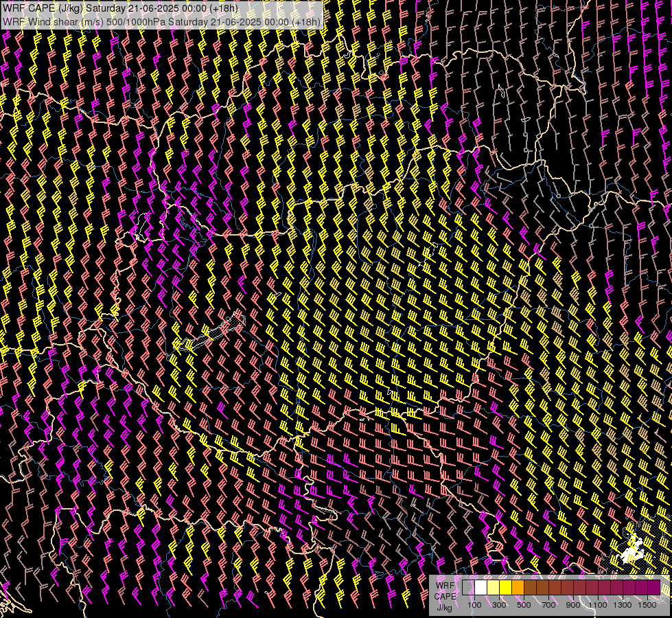This screenshot has width=672, height=618.
Task: Click the '1300' legend label
Action: click(x=623, y=605)
